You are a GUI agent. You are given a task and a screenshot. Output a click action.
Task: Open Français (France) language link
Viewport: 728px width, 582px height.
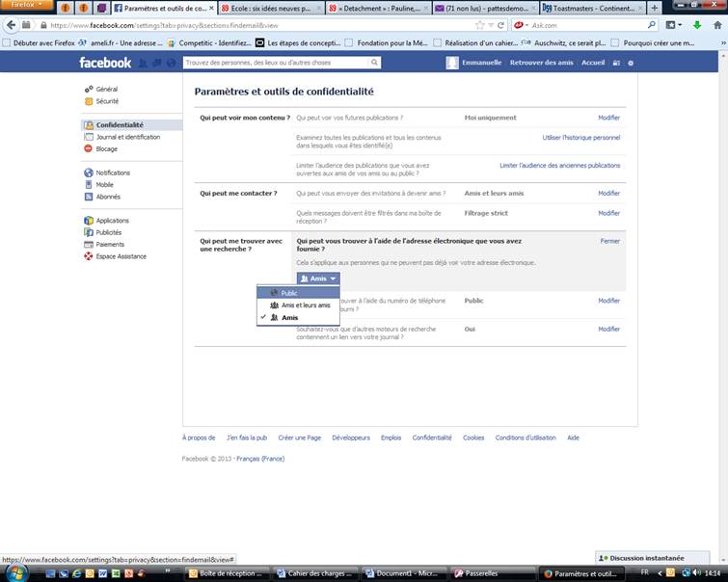point(260,459)
